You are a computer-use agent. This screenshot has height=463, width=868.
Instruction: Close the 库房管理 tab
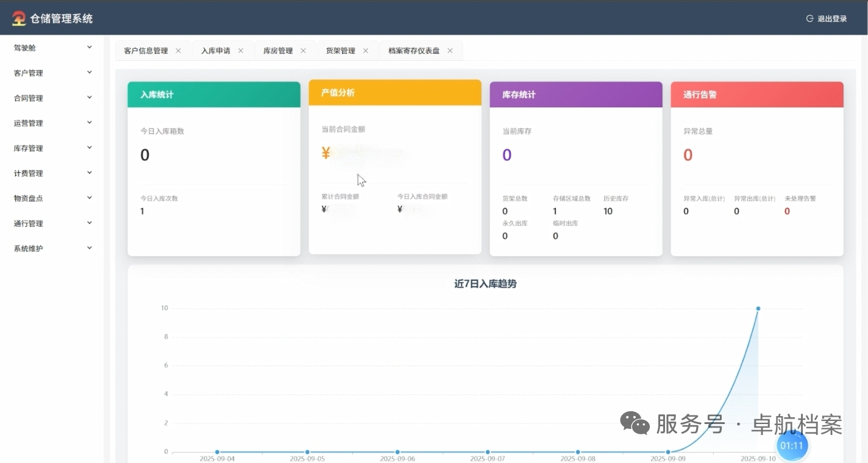[303, 51]
